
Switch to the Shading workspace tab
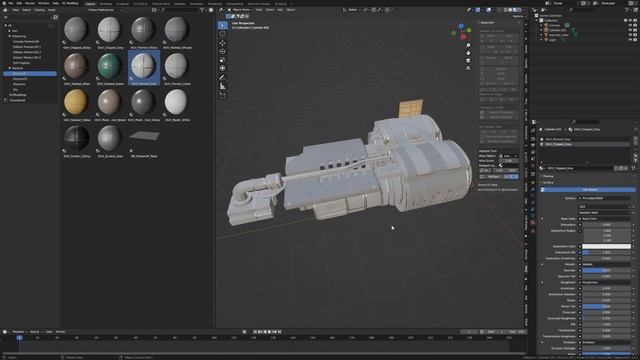pyautogui.click(x=179, y=4)
